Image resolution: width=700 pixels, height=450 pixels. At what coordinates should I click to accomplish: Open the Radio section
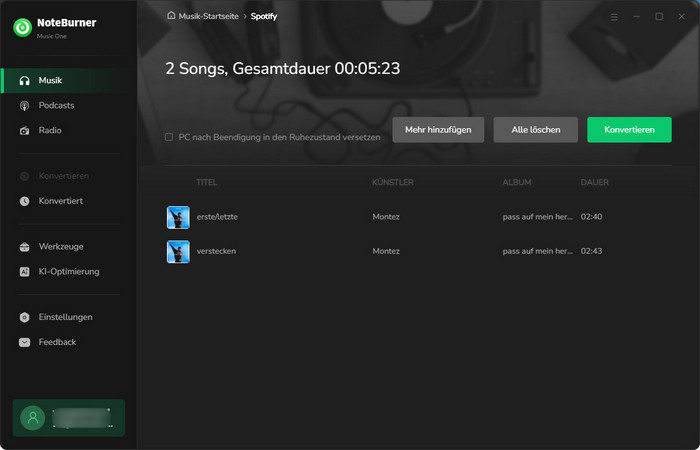69,131
